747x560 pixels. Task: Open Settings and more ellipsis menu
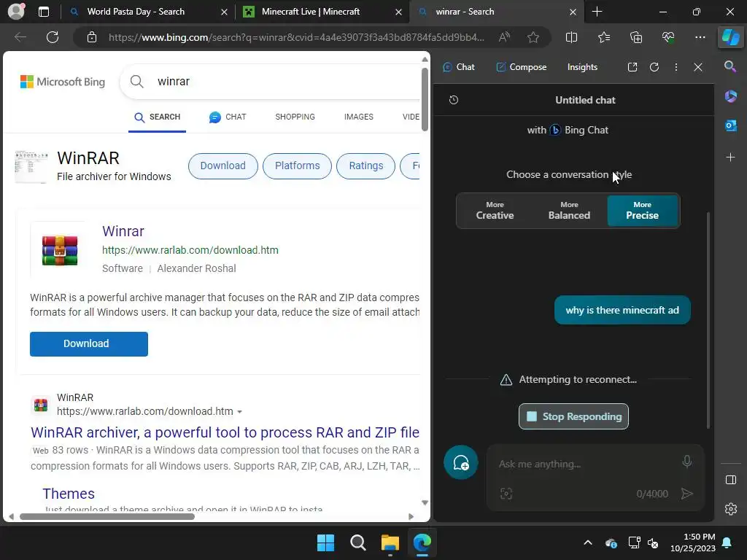tap(700, 37)
